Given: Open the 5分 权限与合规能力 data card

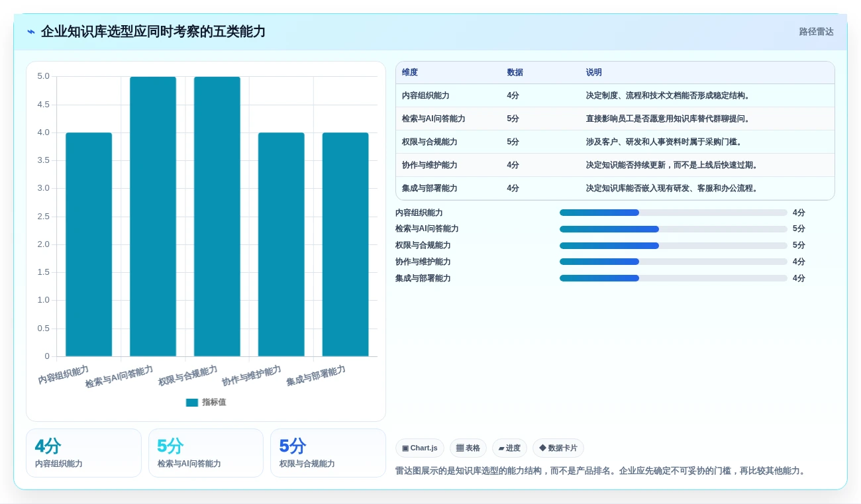Looking at the screenshot, I should 328,453.
